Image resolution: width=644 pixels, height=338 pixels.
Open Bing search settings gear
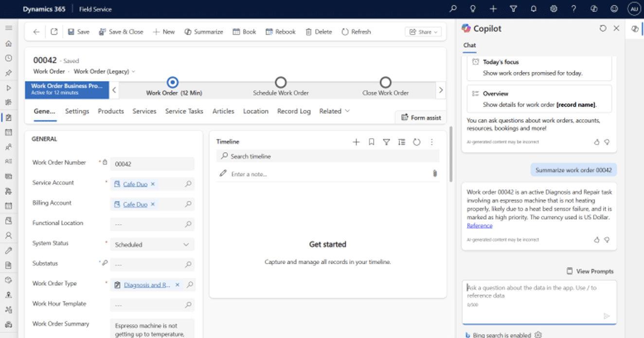pos(538,335)
